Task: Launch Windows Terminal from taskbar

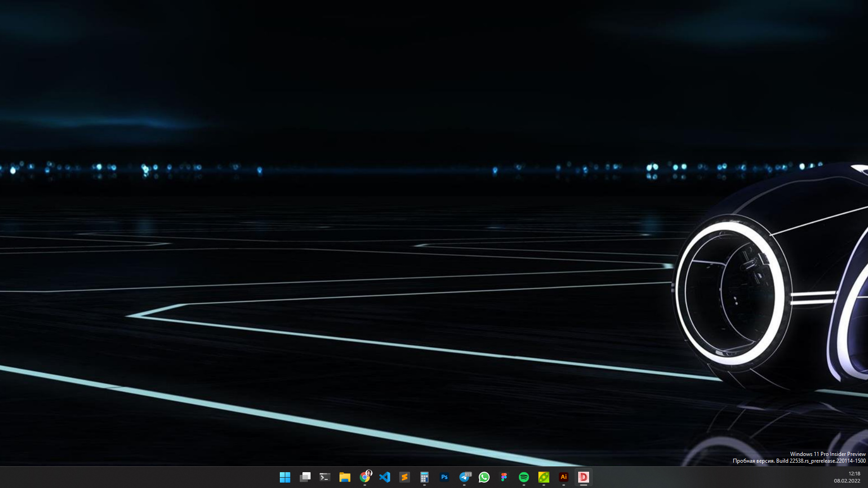Action: (x=325, y=477)
